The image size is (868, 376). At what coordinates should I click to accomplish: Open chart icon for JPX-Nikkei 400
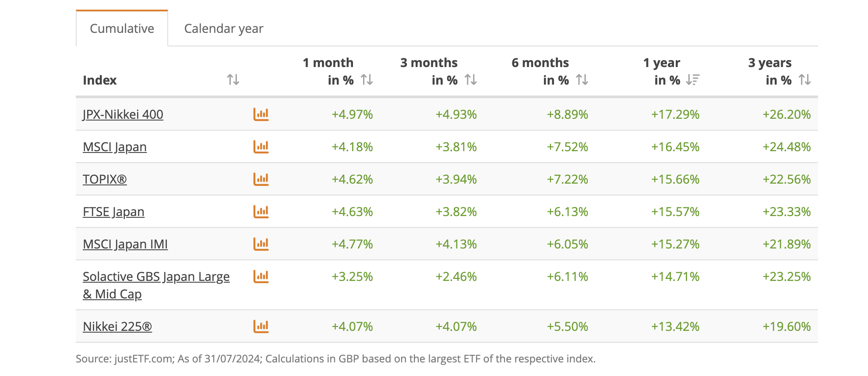click(261, 114)
